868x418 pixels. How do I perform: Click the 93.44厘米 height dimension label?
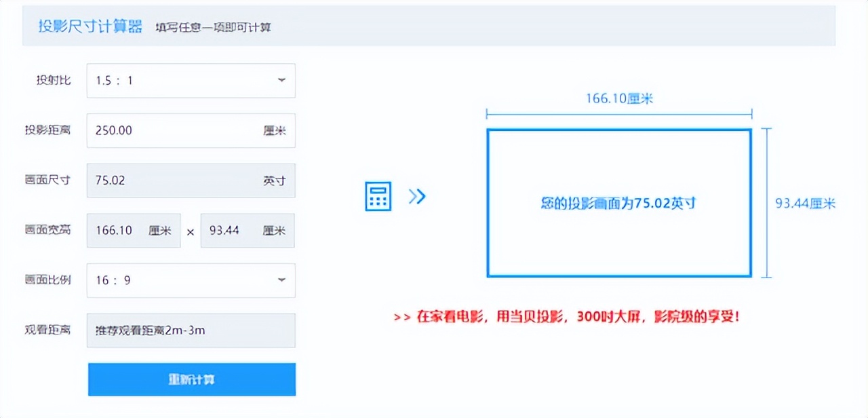pos(805,203)
